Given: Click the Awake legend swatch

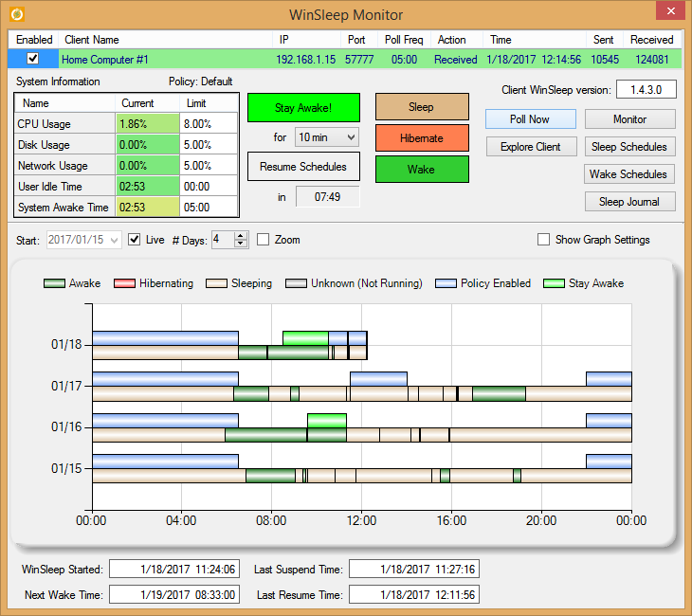Looking at the screenshot, I should 54,283.
